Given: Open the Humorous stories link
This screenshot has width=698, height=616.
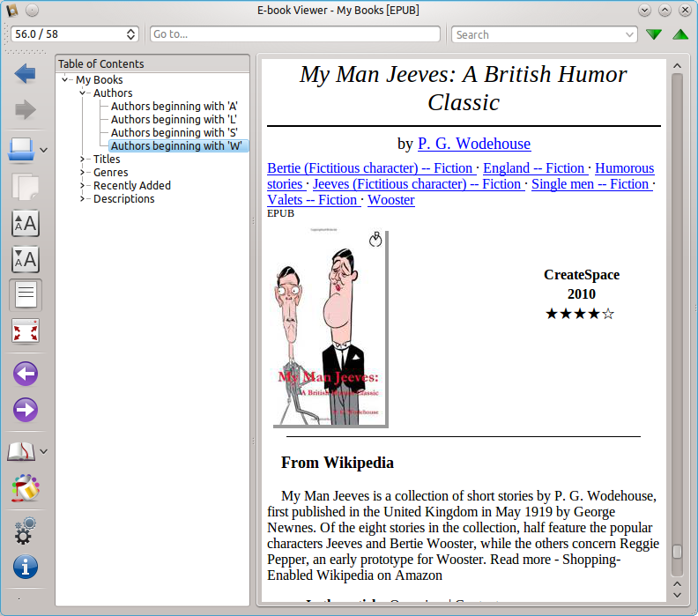Looking at the screenshot, I should [625, 167].
